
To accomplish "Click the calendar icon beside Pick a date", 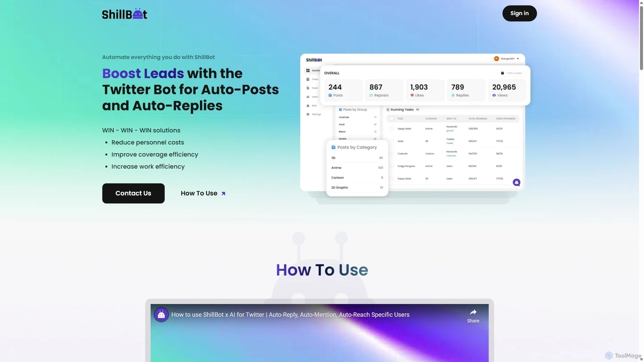I will coord(502,73).
